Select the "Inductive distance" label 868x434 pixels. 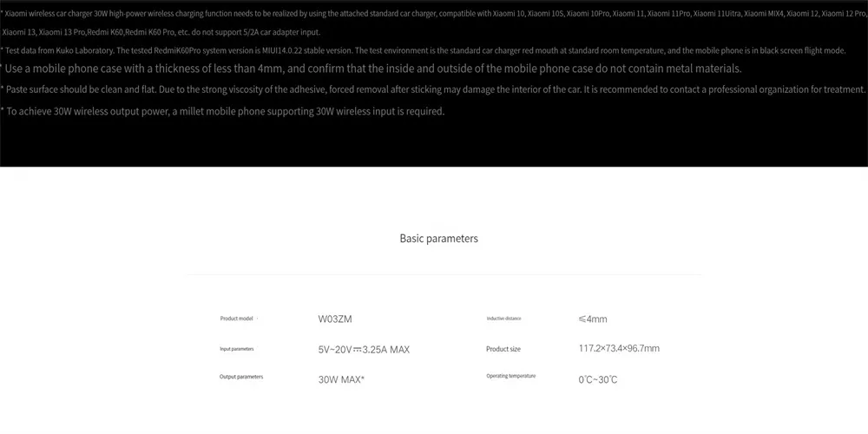coord(503,319)
